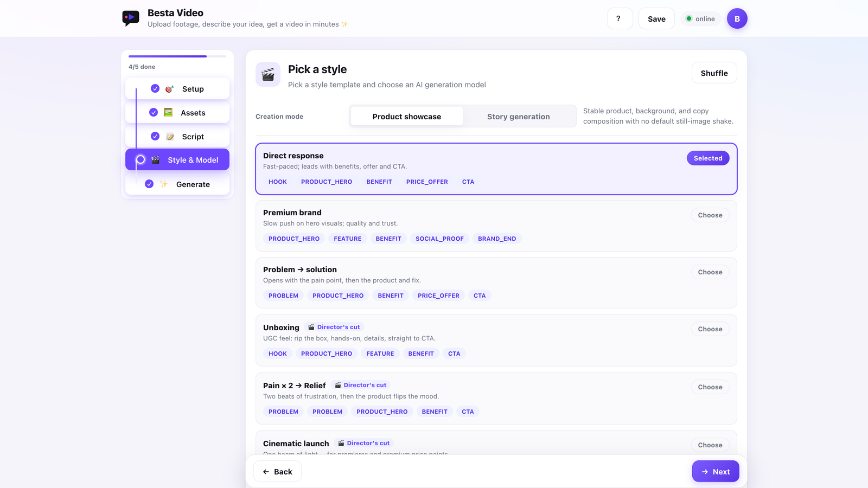Image resolution: width=868 pixels, height=488 pixels.
Task: Go back with the Back button
Action: pyautogui.click(x=278, y=472)
